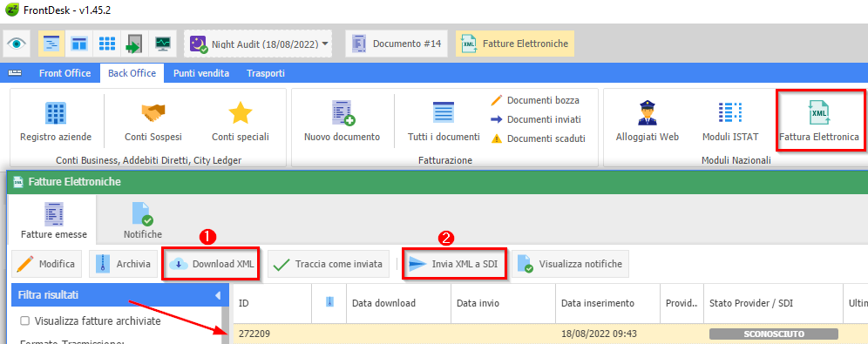Screen dimensions: 868x344
Task: Collapse the Filtra risultati panel arrow
Action: coord(218,295)
